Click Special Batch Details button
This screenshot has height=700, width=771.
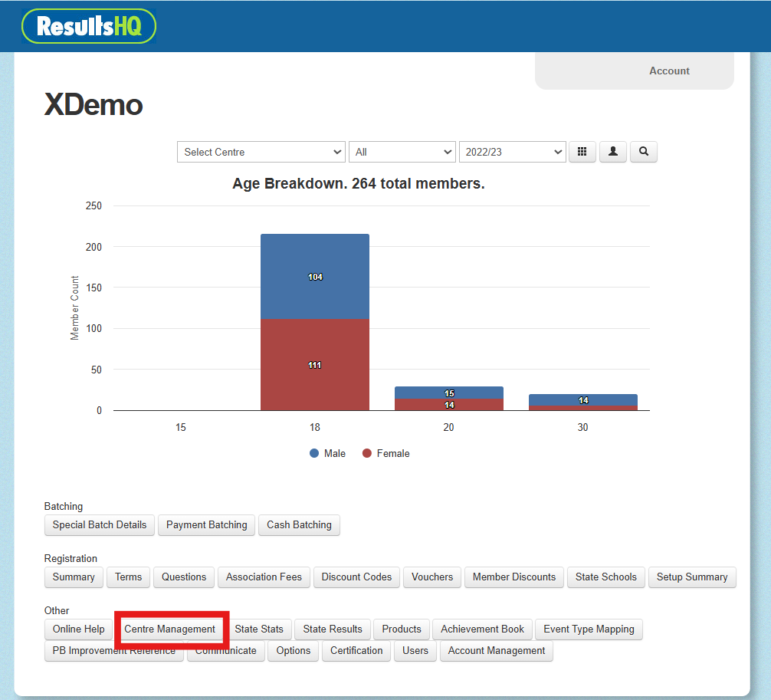pos(100,525)
